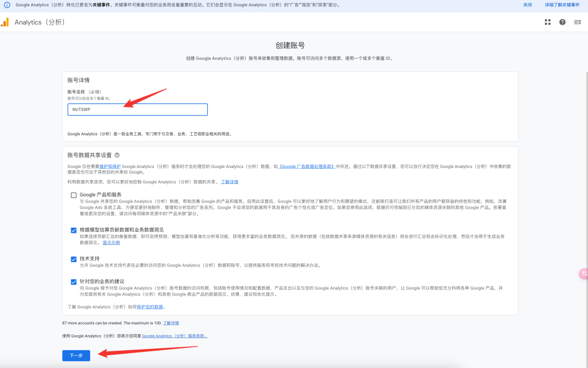Click the 创建账号 page heading
This screenshot has width=588, height=368.
[x=290, y=45]
